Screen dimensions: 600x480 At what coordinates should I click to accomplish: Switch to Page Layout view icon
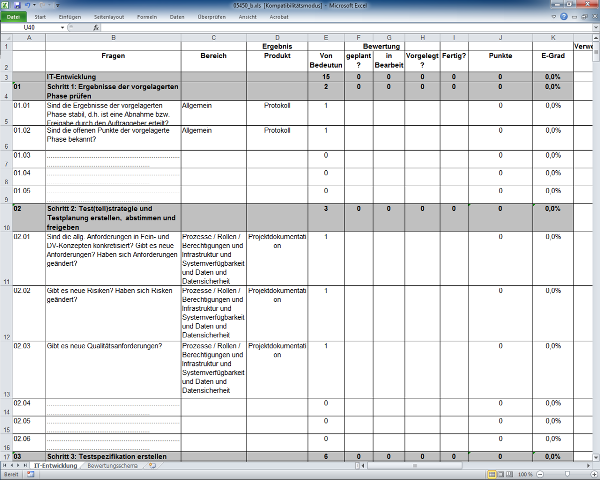tap(499, 475)
